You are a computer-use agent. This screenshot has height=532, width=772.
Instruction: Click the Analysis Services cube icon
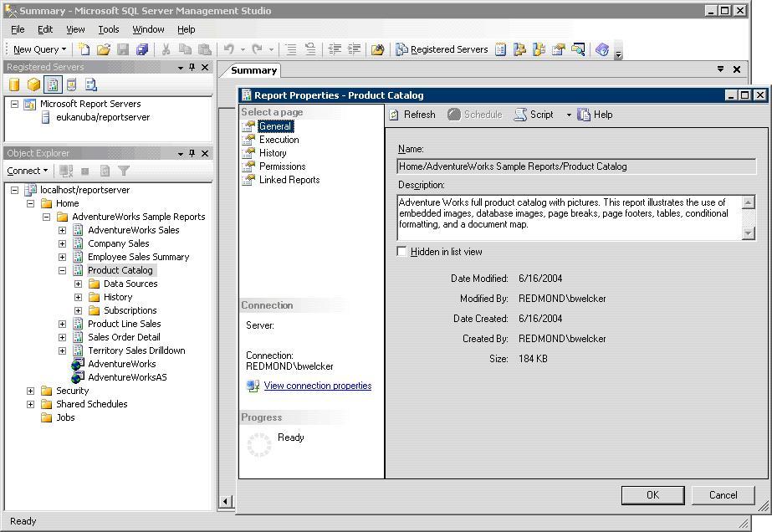point(33,84)
